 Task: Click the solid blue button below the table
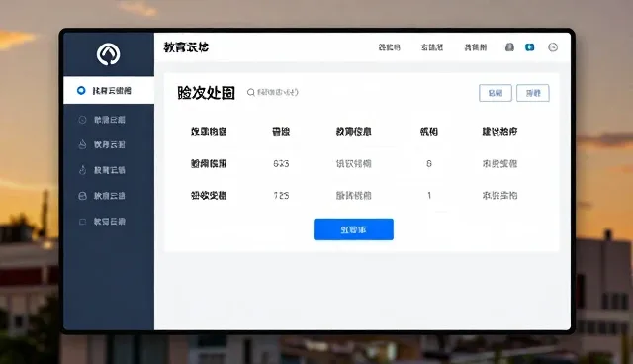353,229
